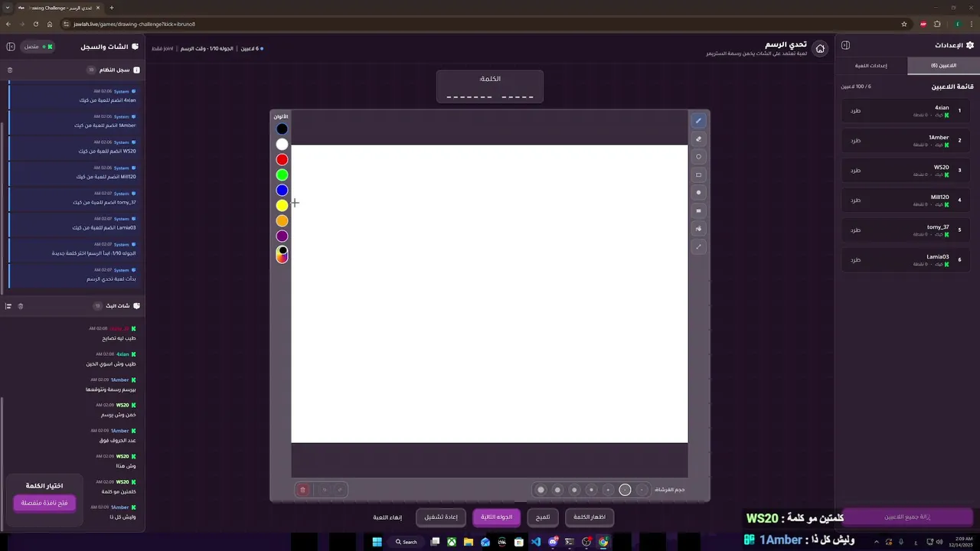Click إزالة جميع اللاعبين remove all players
Screen dimensions: 980x551
coord(907,517)
